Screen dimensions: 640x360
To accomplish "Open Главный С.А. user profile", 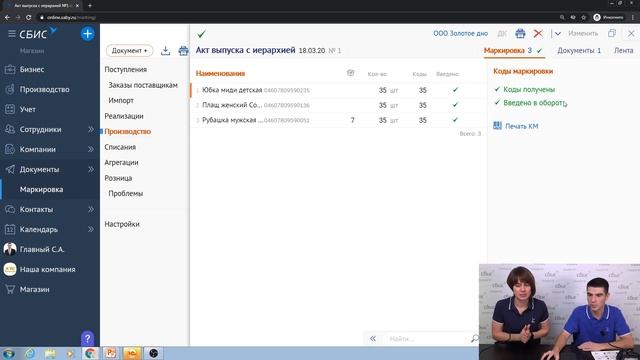I will click(x=42, y=249).
